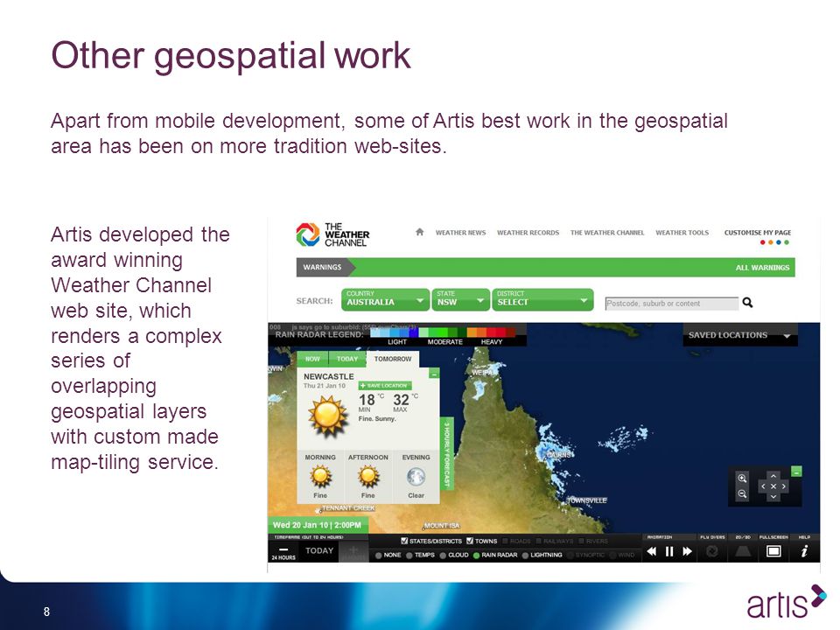Select the Temps layer option
840x630 pixels.
click(x=409, y=556)
